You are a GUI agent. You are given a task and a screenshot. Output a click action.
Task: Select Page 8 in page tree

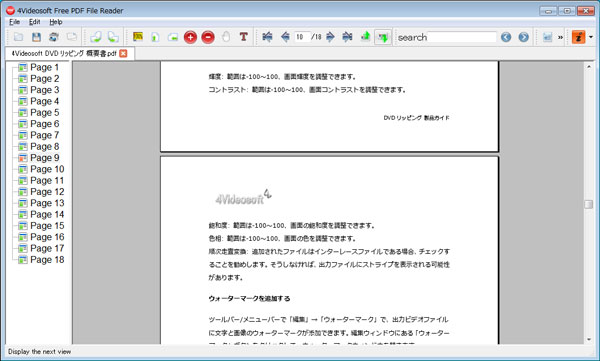[x=44, y=147]
